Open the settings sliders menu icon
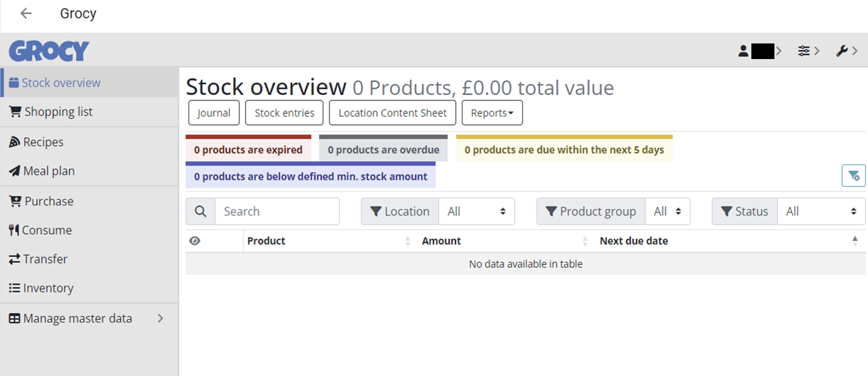The width and height of the screenshot is (868, 376). [x=804, y=51]
